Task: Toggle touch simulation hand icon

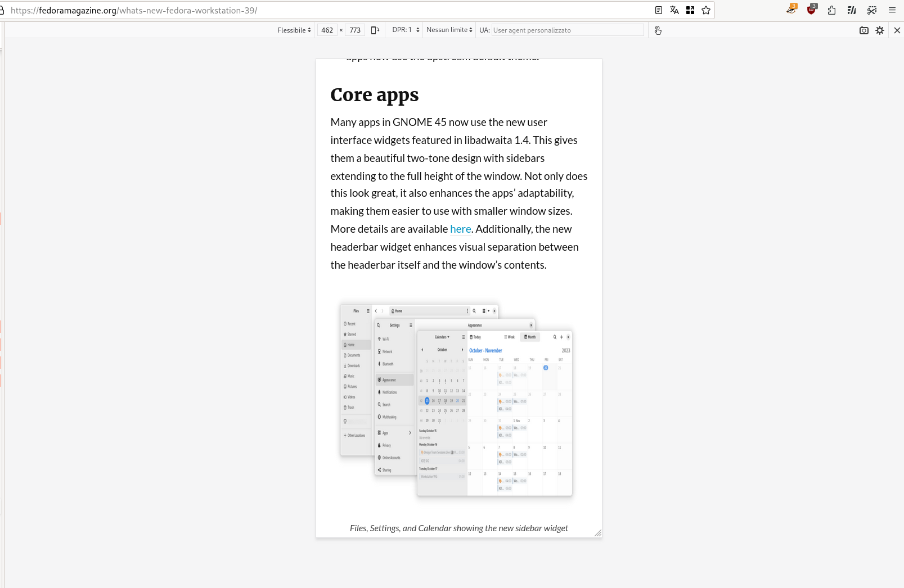Action: click(x=658, y=30)
